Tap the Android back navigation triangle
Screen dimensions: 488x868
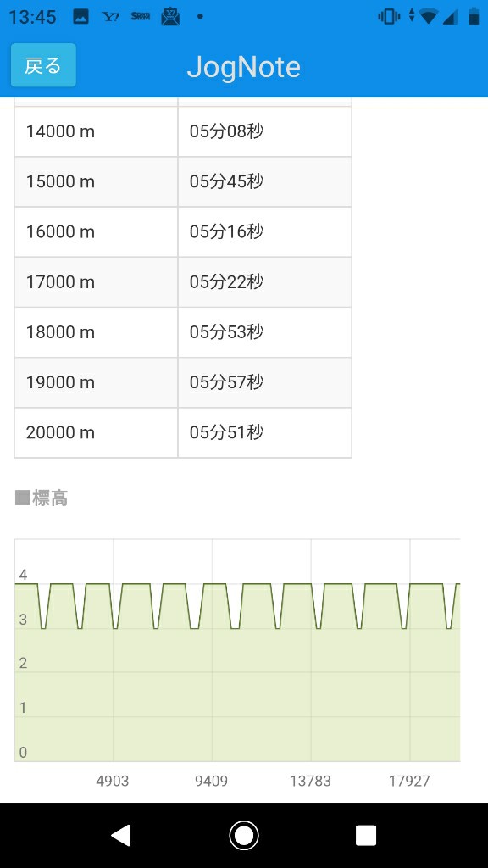121,835
